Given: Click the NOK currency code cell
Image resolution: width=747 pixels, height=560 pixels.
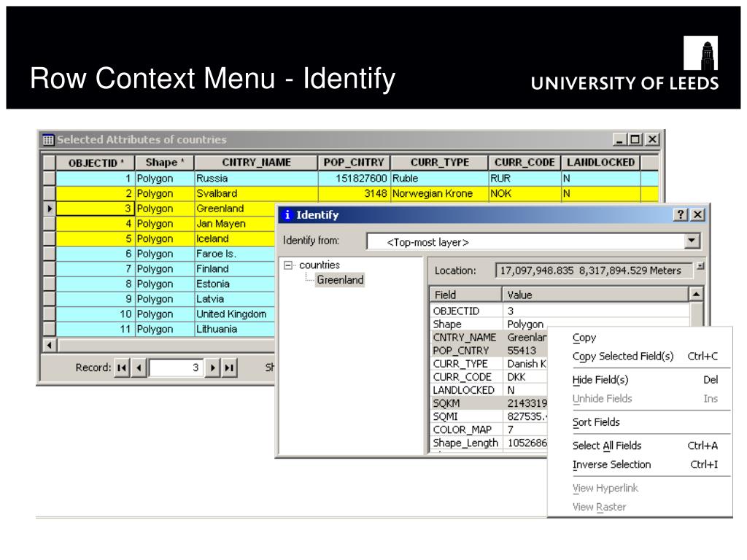Looking at the screenshot, I should click(x=525, y=194).
